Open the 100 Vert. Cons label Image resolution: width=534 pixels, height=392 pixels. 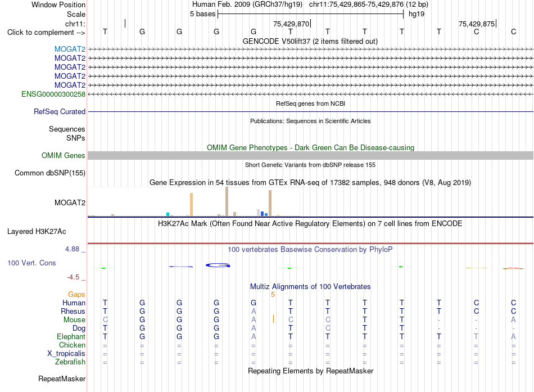tap(31, 263)
